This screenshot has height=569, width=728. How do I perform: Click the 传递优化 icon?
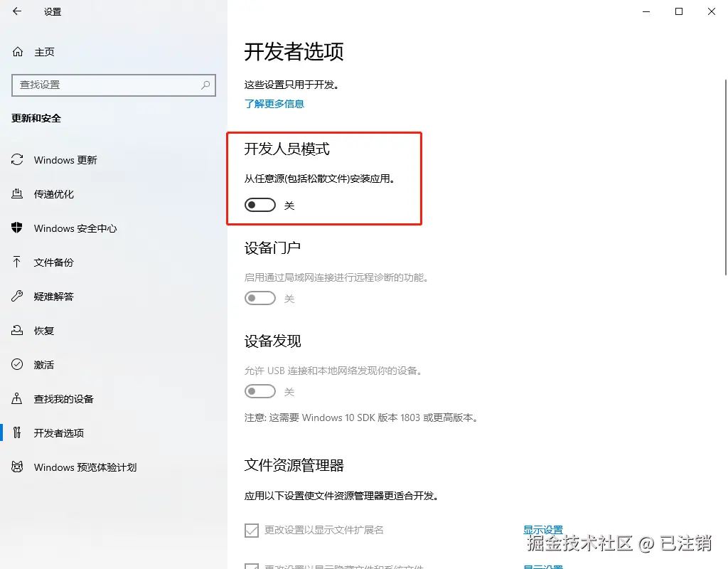click(17, 193)
